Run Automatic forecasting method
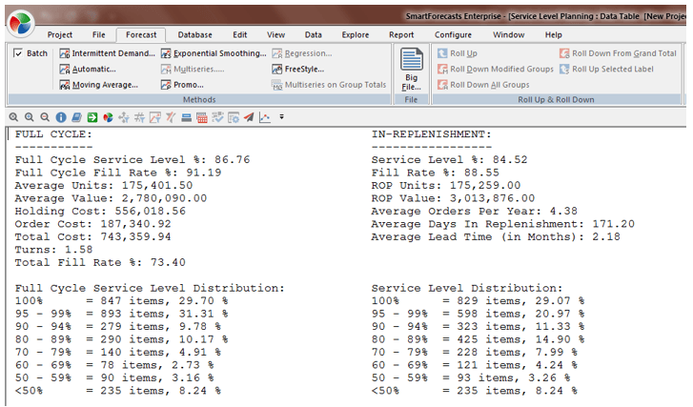This screenshot has width=693, height=407. (x=88, y=69)
